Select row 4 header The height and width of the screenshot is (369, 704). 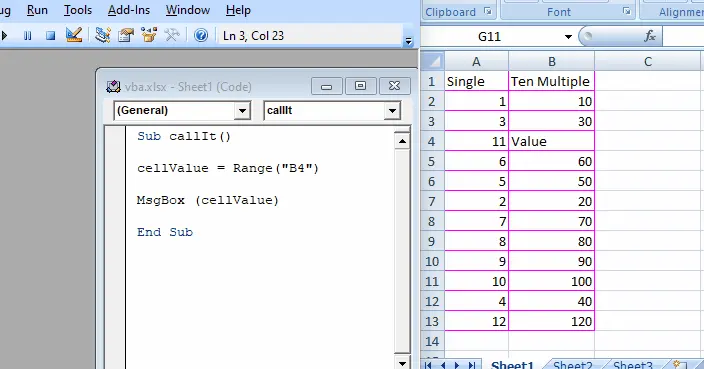coord(432,141)
